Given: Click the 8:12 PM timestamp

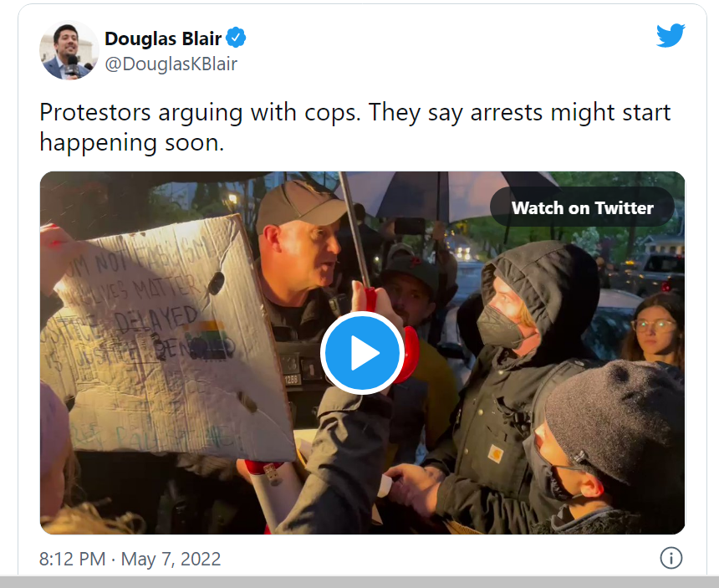Looking at the screenshot, I should (x=73, y=559).
